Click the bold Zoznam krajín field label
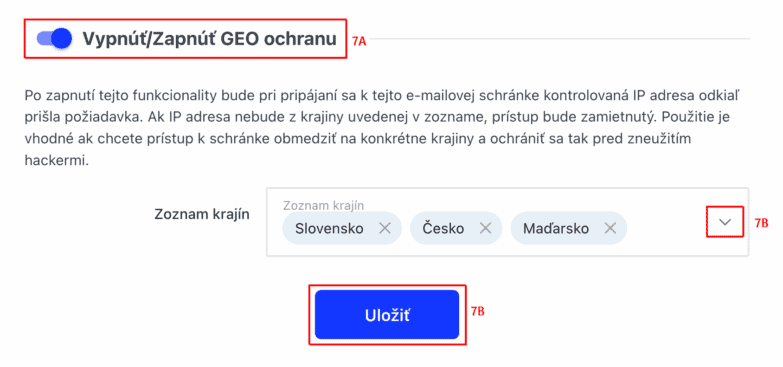 click(x=202, y=214)
